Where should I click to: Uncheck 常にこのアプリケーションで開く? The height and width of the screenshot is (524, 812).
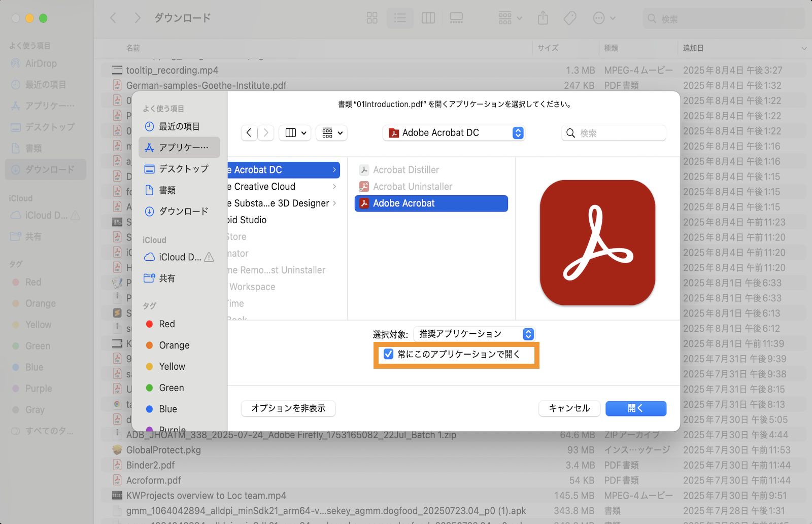[x=389, y=355]
